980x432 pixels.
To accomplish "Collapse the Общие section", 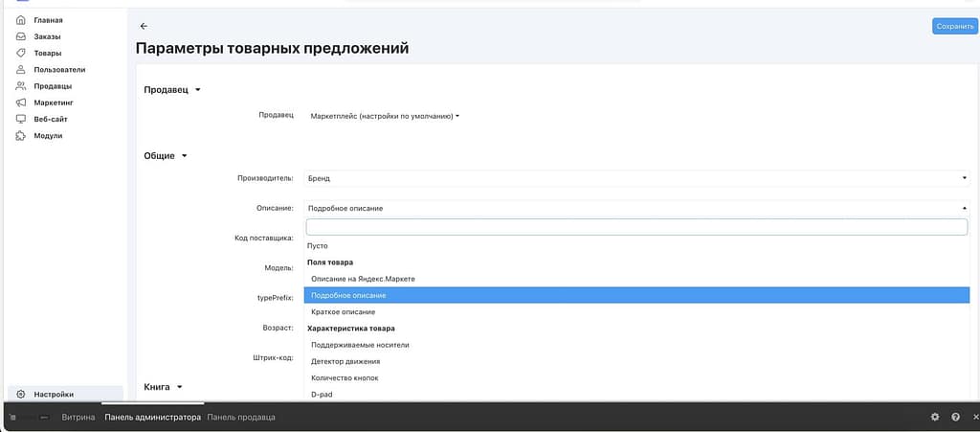I will pyautogui.click(x=165, y=156).
